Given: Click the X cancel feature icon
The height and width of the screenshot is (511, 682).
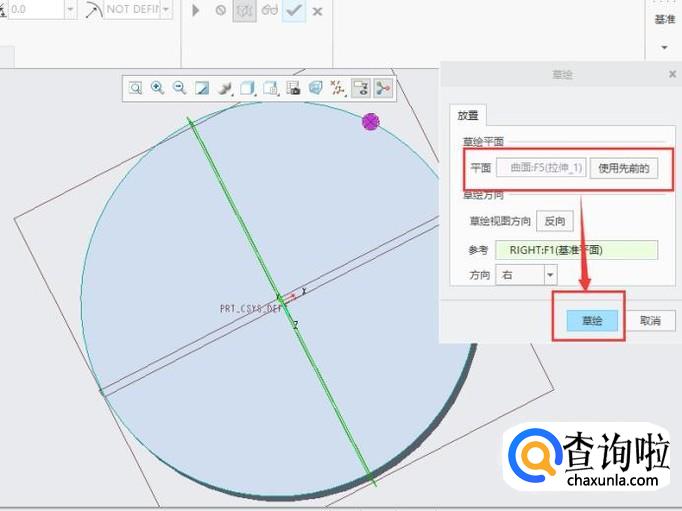Looking at the screenshot, I should pos(318,11).
